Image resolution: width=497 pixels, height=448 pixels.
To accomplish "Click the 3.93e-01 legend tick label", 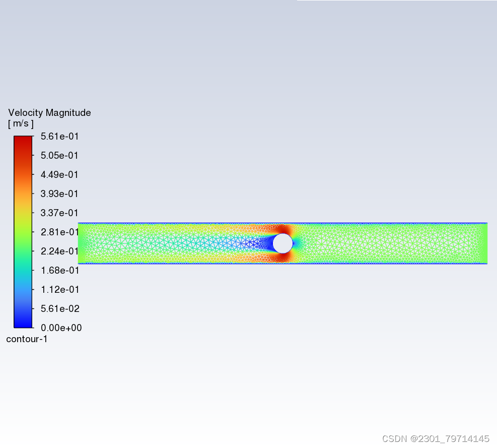I will (x=59, y=194).
